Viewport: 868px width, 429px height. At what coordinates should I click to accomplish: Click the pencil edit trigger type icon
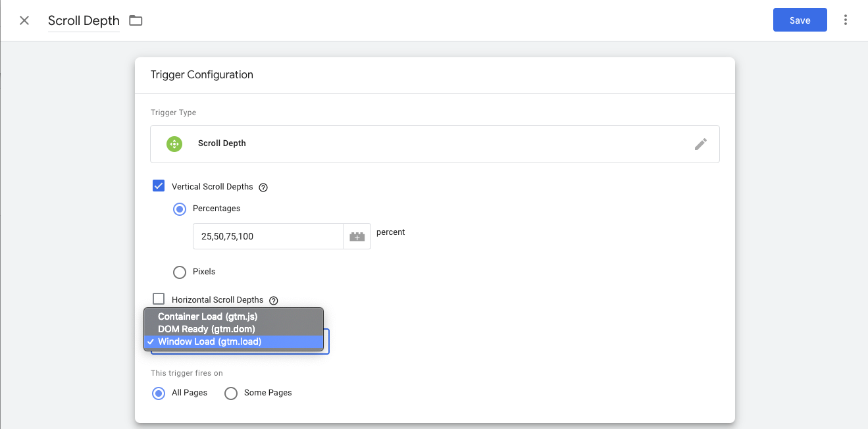701,144
